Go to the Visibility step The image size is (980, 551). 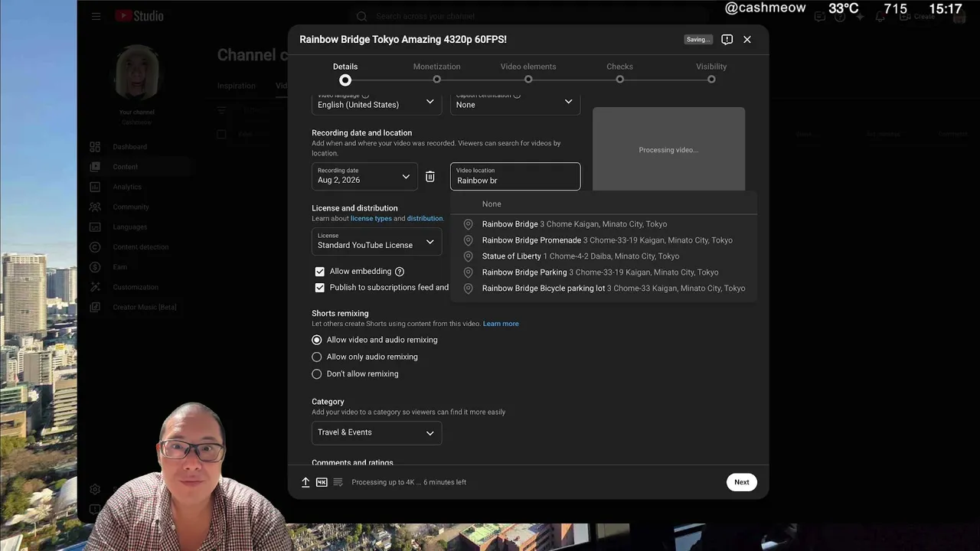[x=711, y=72]
